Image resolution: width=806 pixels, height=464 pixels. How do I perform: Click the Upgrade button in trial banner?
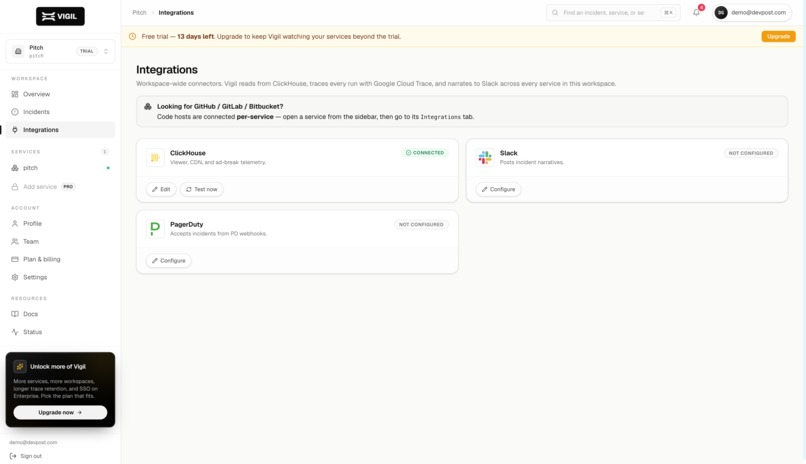(778, 36)
